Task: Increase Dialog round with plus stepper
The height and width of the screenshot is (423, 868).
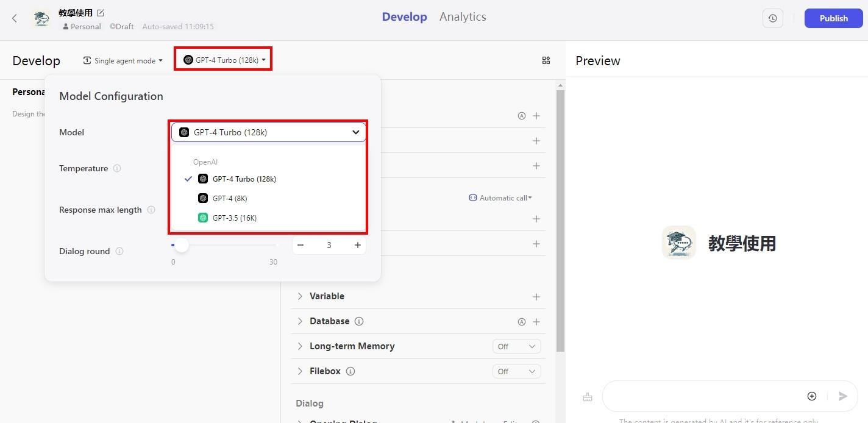Action: pyautogui.click(x=357, y=245)
